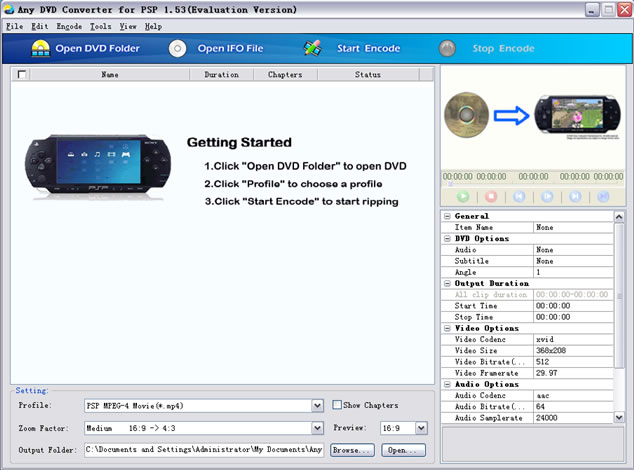
Task: Collapse the Video Options section
Action: pyautogui.click(x=446, y=328)
